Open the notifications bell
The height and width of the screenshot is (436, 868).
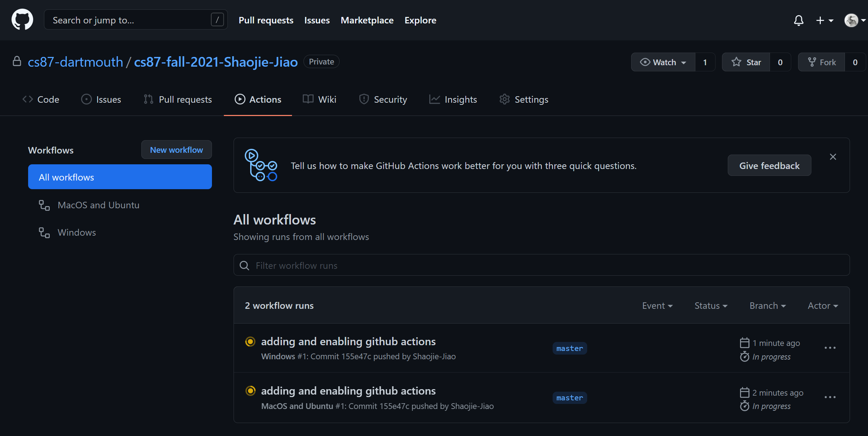(798, 21)
